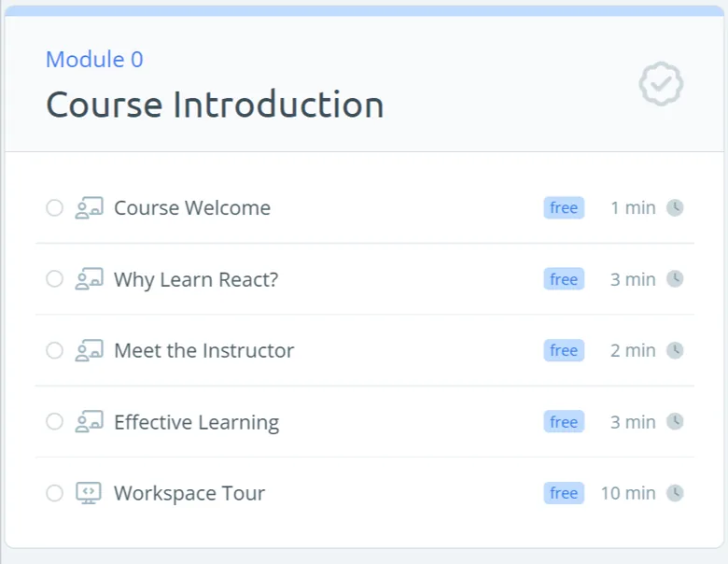The image size is (728, 564).
Task: Click the video lesson icon beside Effective Learning
Action: (90, 422)
